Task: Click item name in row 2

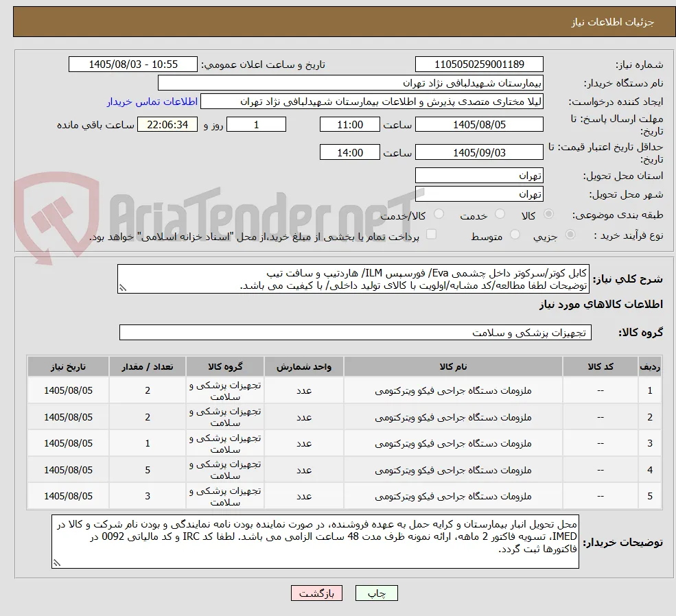Action: (453, 417)
